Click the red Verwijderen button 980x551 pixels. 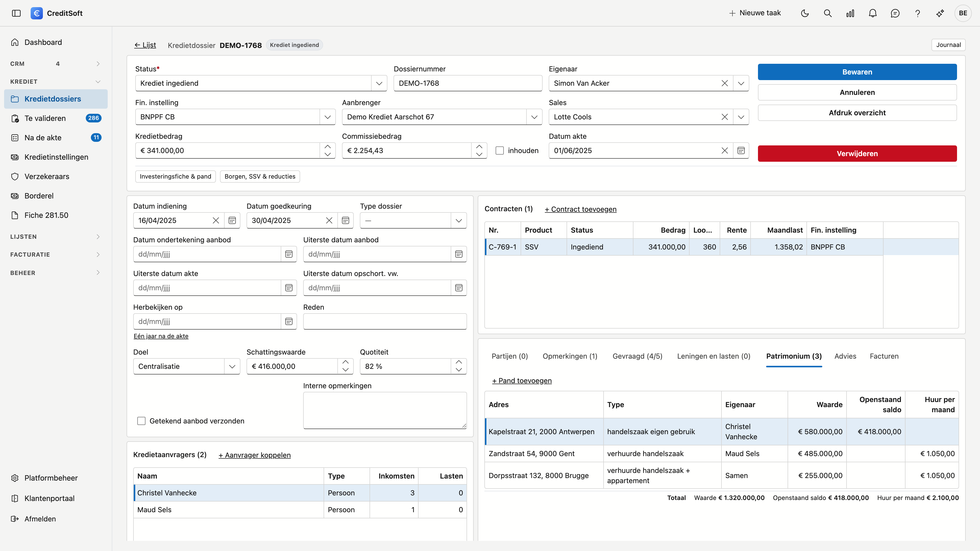pyautogui.click(x=857, y=154)
